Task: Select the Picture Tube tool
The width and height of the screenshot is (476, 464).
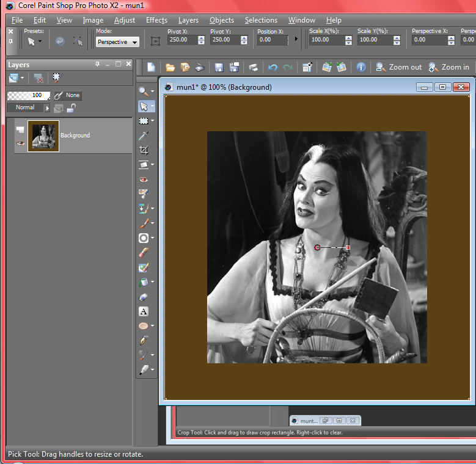Action: point(143,297)
